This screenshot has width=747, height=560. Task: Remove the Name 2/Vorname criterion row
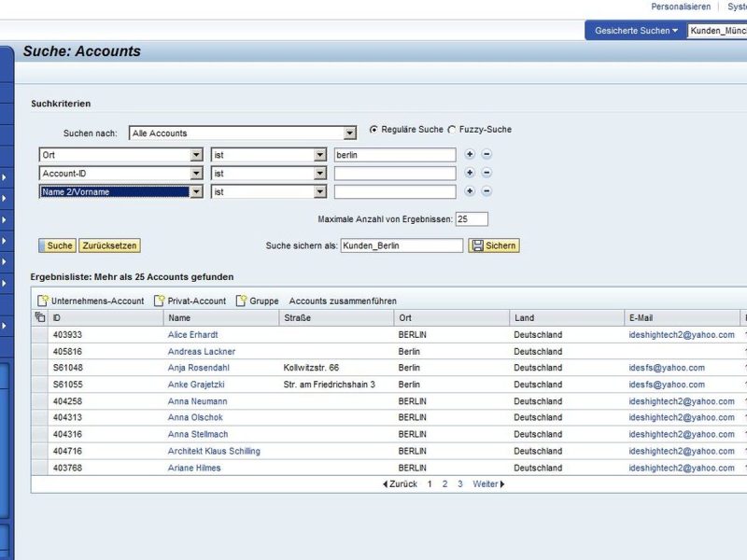click(x=486, y=191)
